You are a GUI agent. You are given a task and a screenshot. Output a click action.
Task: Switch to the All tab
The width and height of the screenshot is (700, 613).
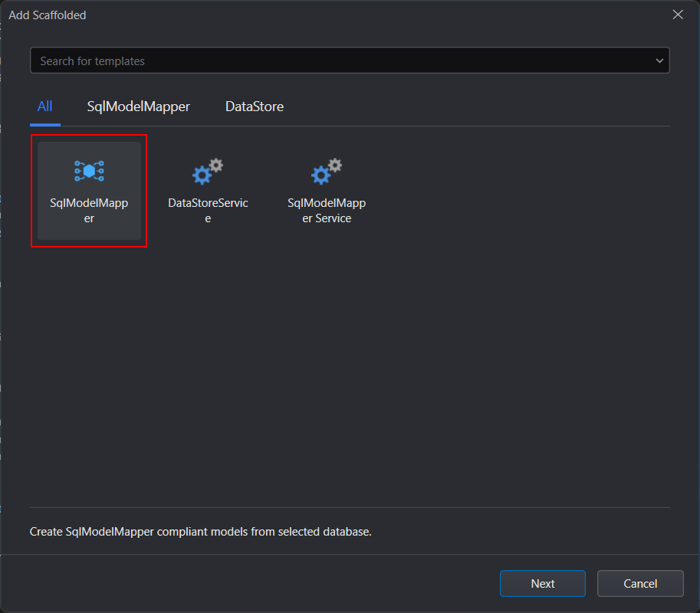tap(45, 107)
